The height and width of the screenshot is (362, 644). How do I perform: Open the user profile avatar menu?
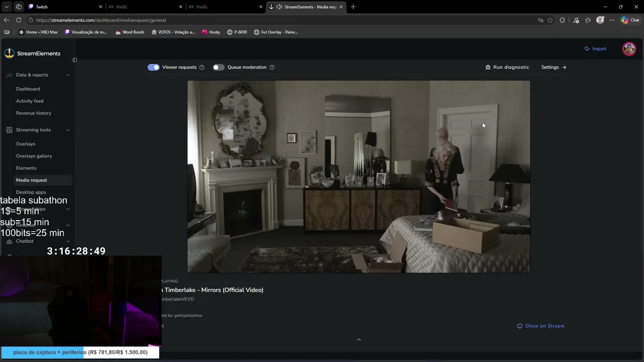coord(629,49)
